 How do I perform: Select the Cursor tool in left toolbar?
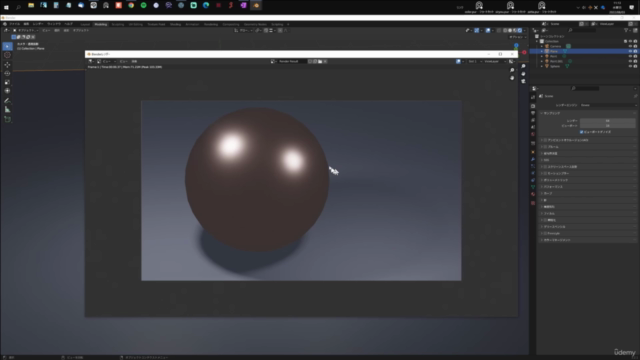(x=7, y=55)
